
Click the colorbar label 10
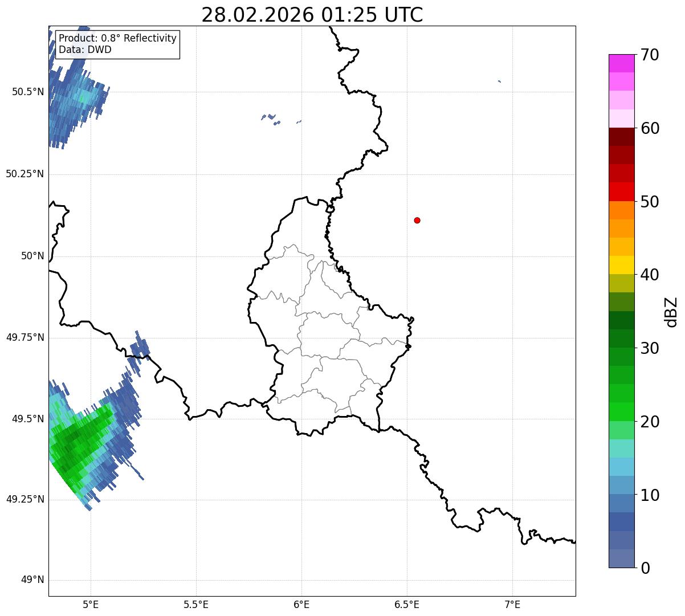click(650, 495)
